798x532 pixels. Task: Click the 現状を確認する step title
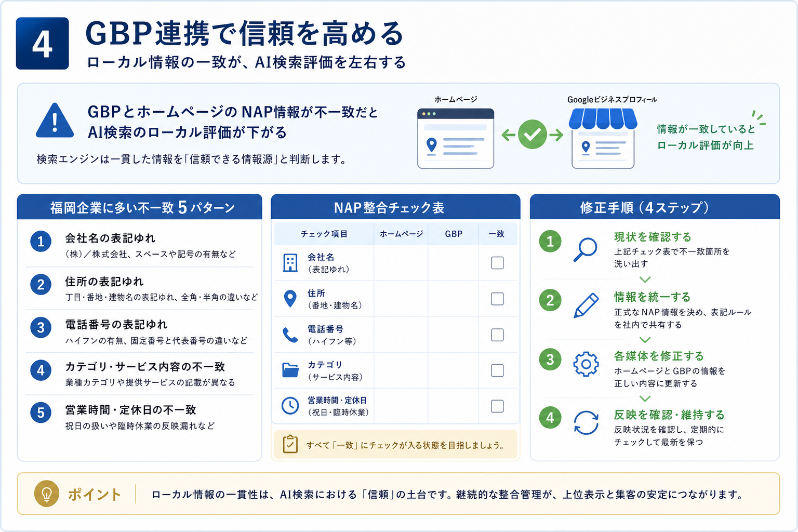[x=653, y=237]
